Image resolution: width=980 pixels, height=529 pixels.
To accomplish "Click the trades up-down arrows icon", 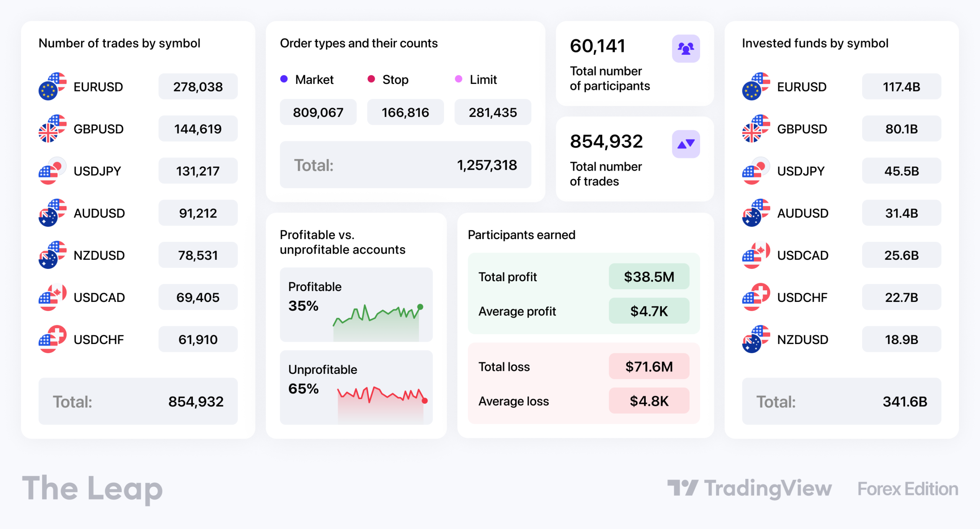I will pos(686,144).
